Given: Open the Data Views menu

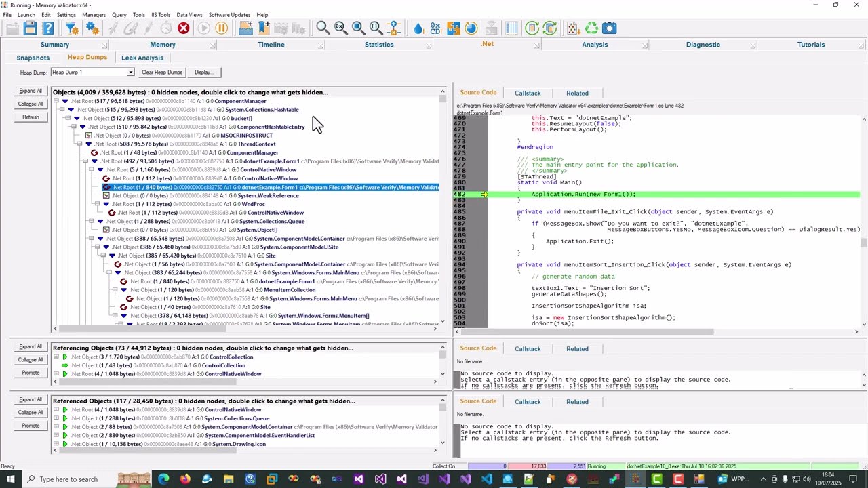Looking at the screenshot, I should 189,15.
